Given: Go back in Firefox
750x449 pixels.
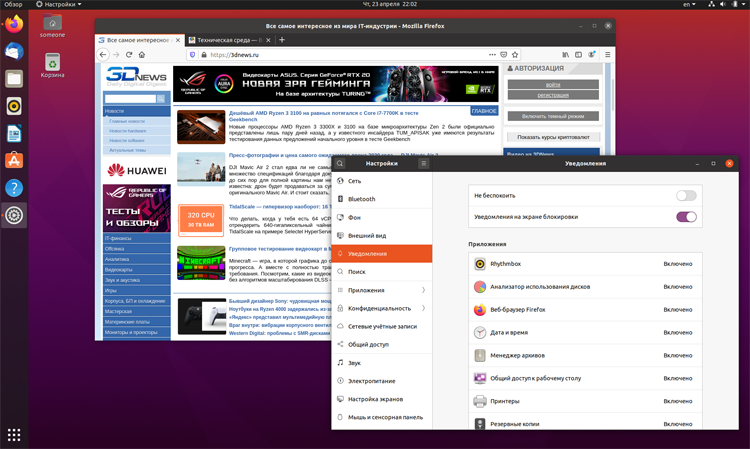Looking at the screenshot, I should click(103, 55).
